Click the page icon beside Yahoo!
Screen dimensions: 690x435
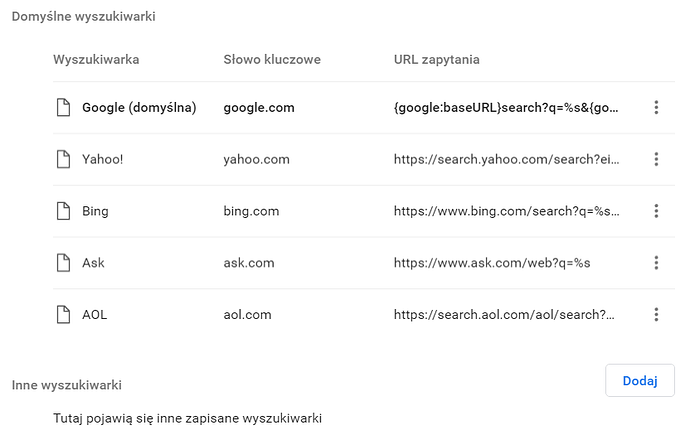pos(63,159)
